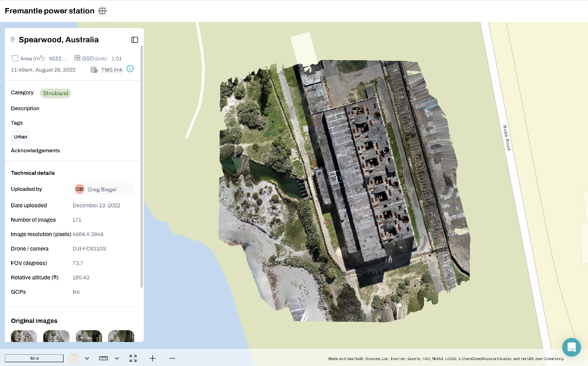The width and height of the screenshot is (588, 366).
Task: Show the TMS info tooltip icon
Action: point(130,68)
